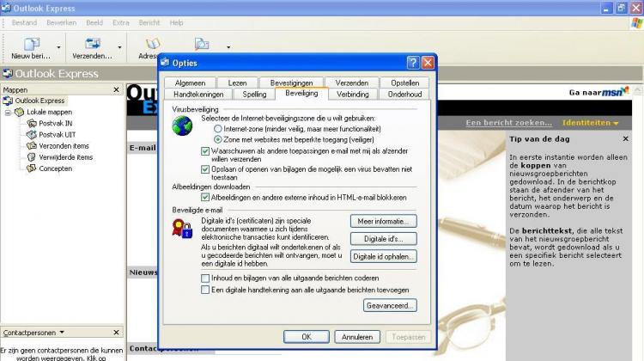Select the Internet-zone radio button
Viewport: 644px width, 361px height.
coord(217,128)
